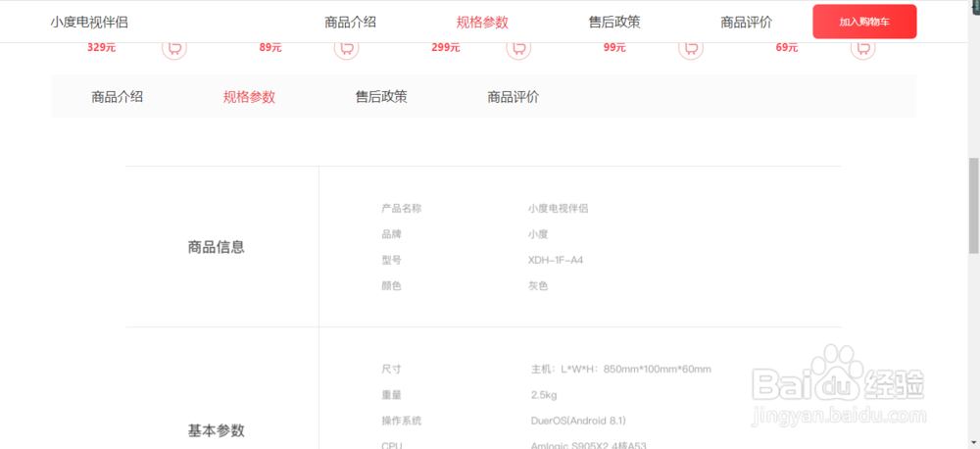Add the 89元 item to cart
The image size is (980, 449).
[346, 49]
